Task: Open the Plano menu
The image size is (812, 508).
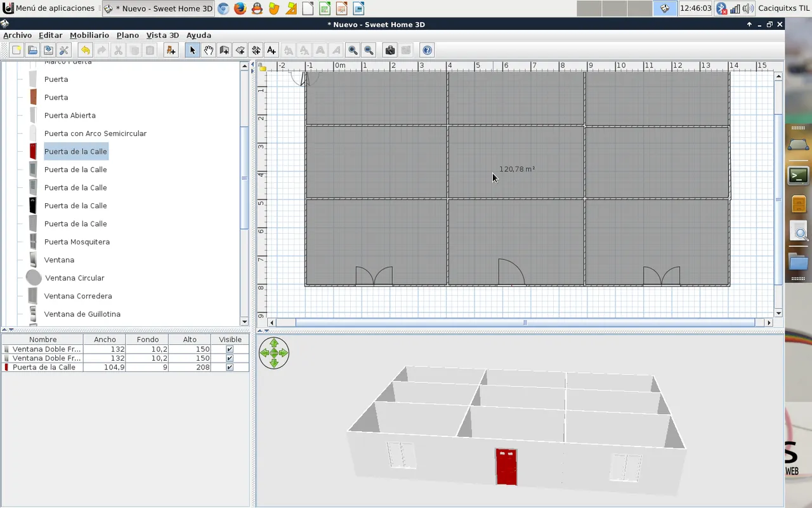Action: tap(128, 35)
